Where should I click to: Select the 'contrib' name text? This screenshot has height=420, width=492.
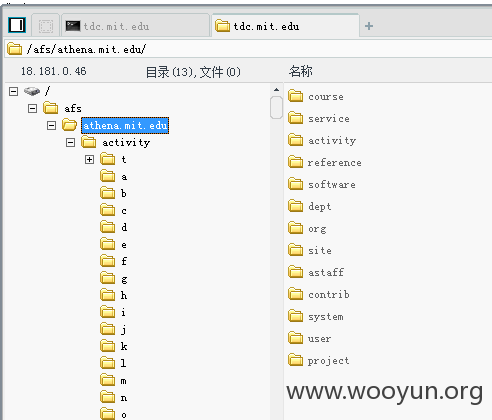(x=329, y=295)
